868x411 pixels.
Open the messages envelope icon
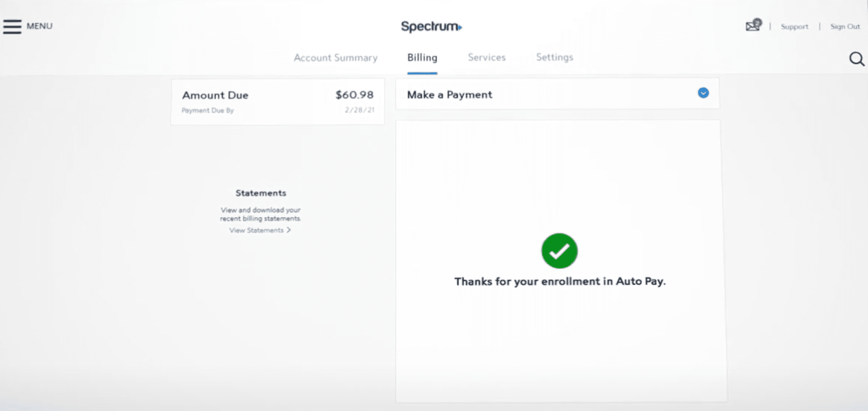[x=753, y=26]
